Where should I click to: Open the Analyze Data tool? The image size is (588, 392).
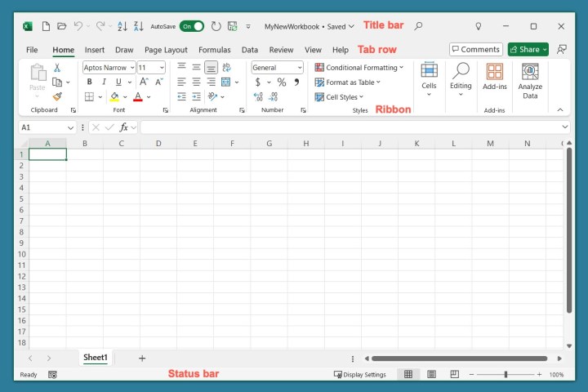(x=530, y=81)
